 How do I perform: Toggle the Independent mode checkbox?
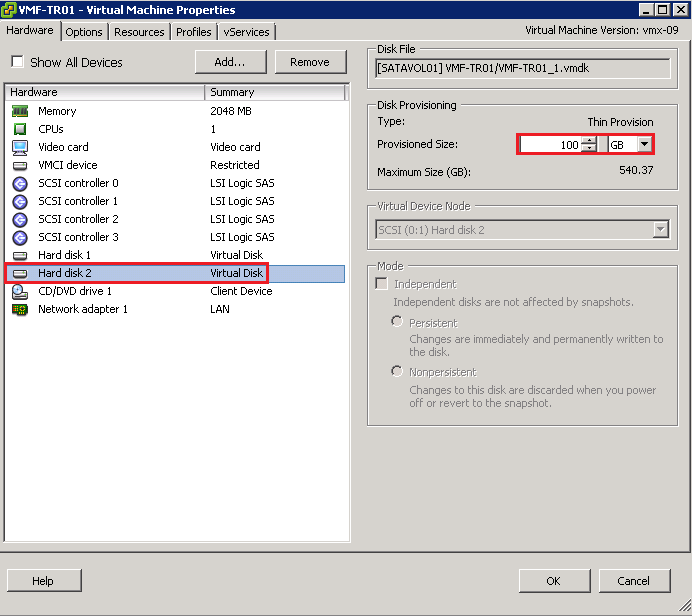pos(381,284)
